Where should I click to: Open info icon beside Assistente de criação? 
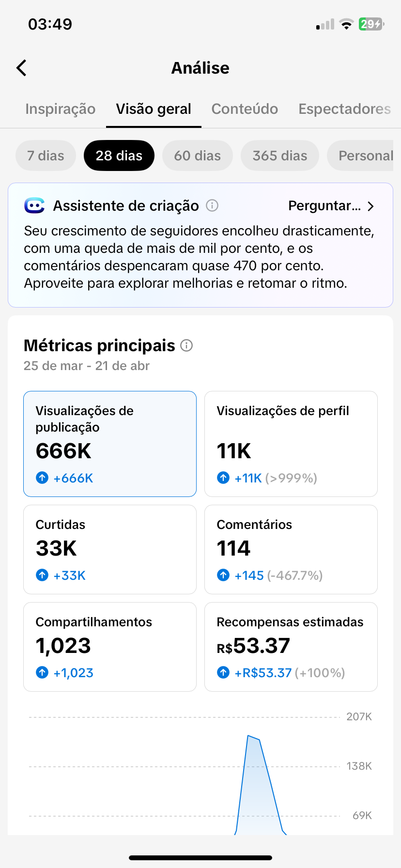[x=212, y=206]
